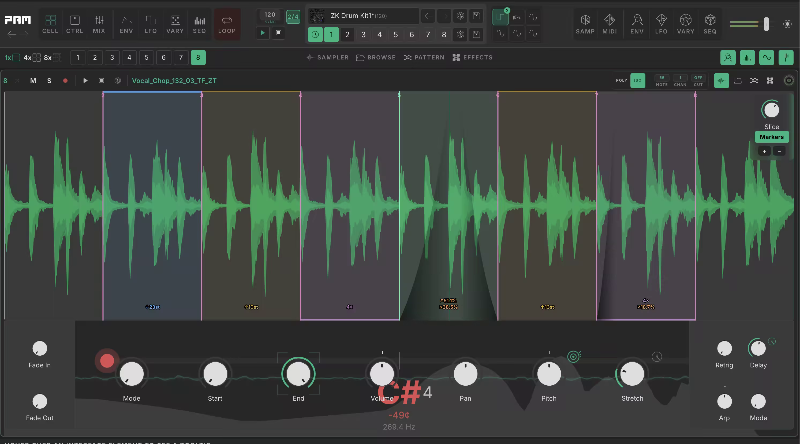Arm recording with the red dot
800x444 pixels.
tap(65, 81)
